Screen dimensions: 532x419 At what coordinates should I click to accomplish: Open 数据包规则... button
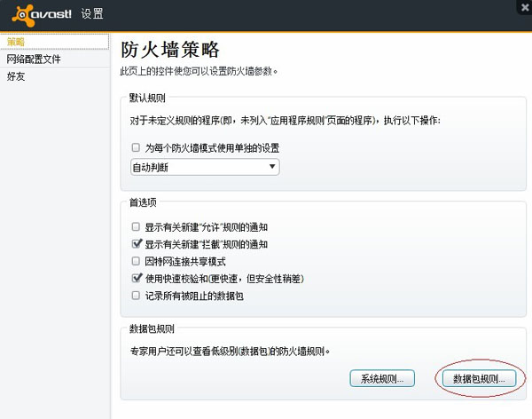click(x=479, y=379)
